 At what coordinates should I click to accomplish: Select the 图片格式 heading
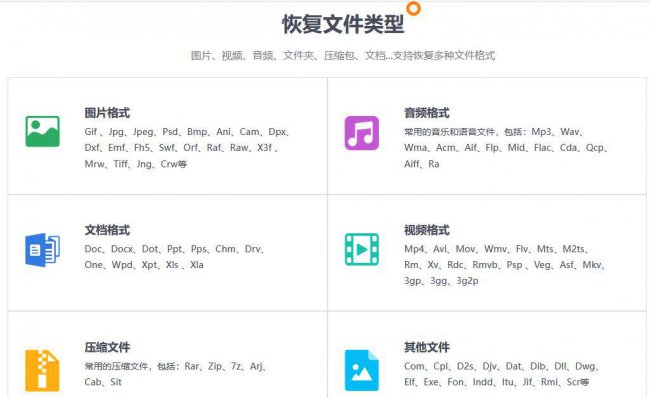(x=107, y=113)
